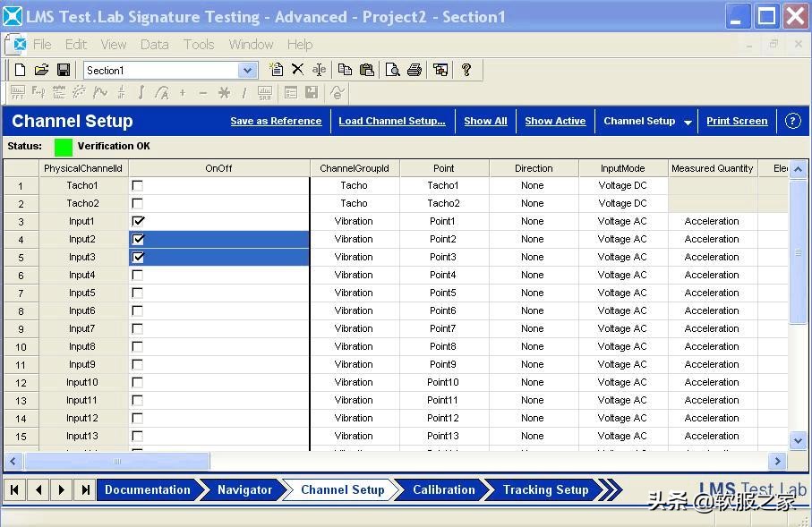Click the divide slash icon

[244, 93]
